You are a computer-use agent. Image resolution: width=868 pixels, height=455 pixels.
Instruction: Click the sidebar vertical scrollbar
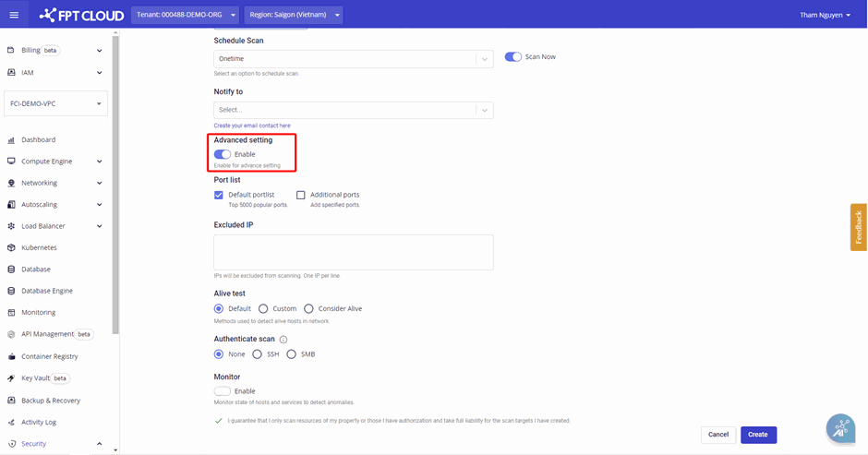coord(115,185)
